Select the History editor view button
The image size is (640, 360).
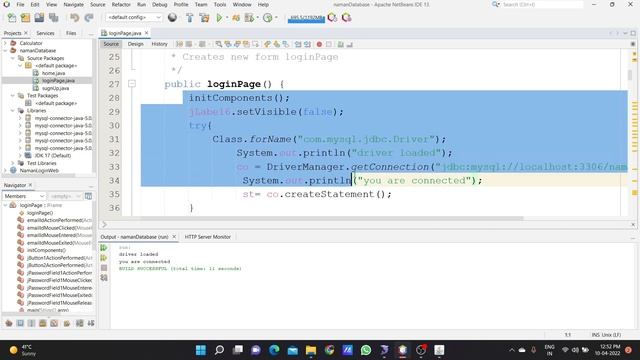[160, 44]
